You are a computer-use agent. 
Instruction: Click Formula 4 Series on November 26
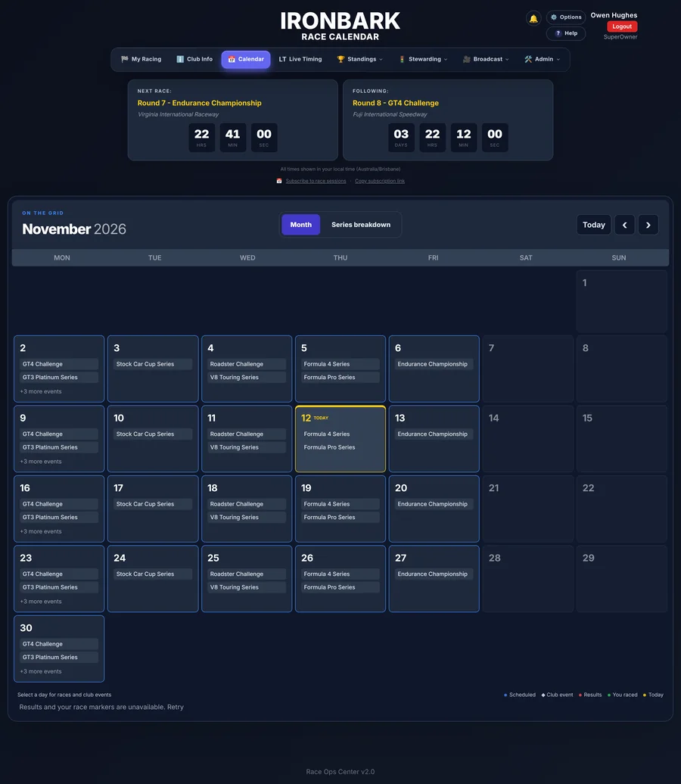[340, 574]
